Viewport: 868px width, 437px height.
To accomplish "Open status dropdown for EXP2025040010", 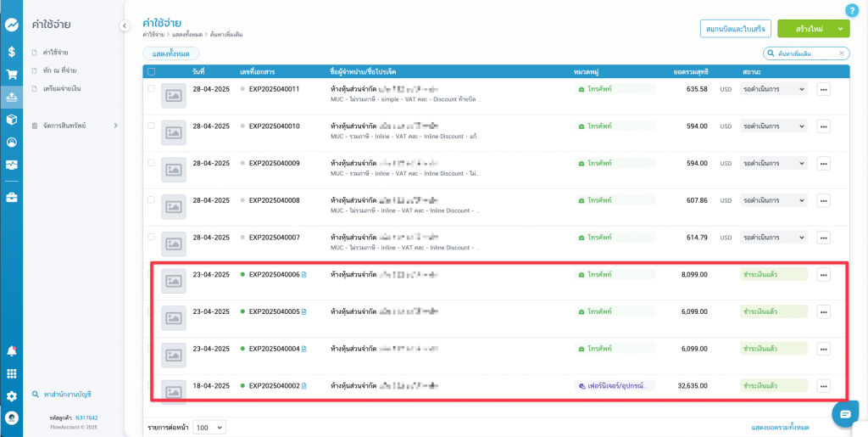I will 773,126.
